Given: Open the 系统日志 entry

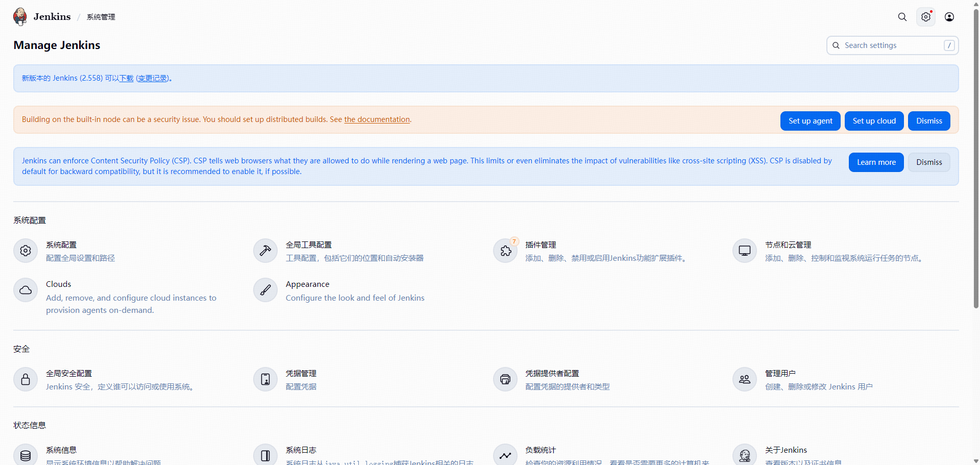Looking at the screenshot, I should click(x=301, y=450).
